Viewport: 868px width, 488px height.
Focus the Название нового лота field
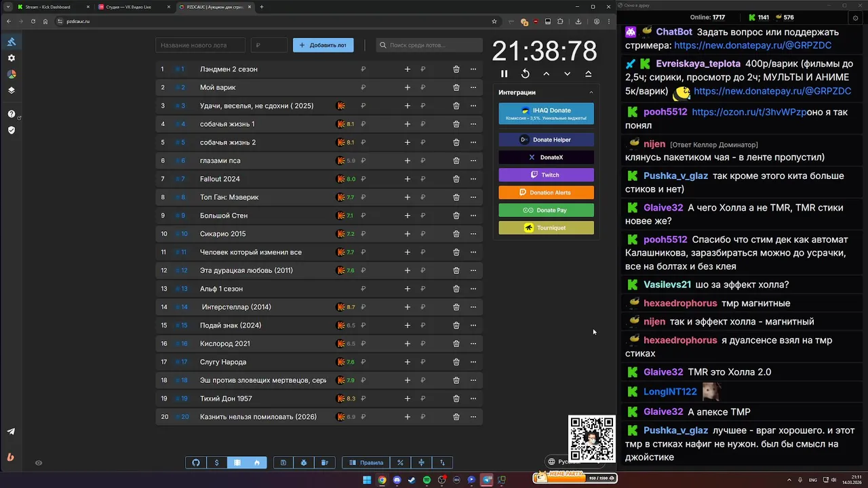point(200,45)
